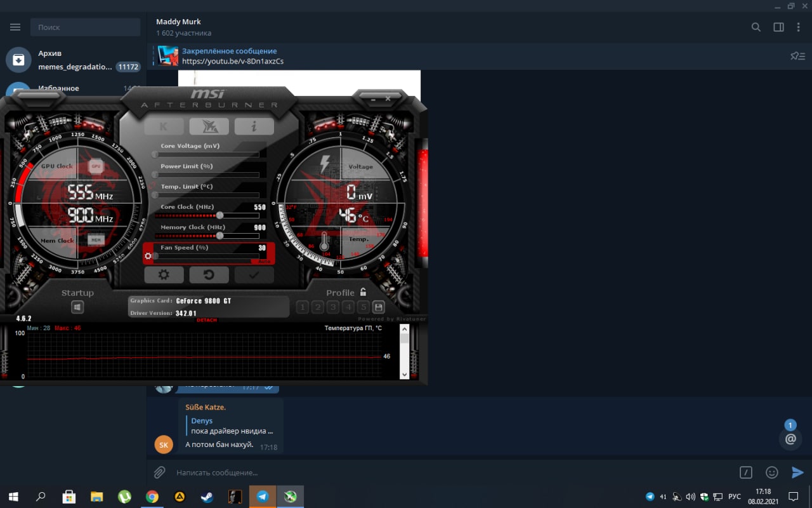The image size is (812, 508).
Task: Toggle the profile lock icon
Action: [363, 292]
